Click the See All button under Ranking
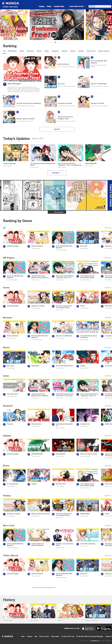112x644 pixels. click(57, 129)
